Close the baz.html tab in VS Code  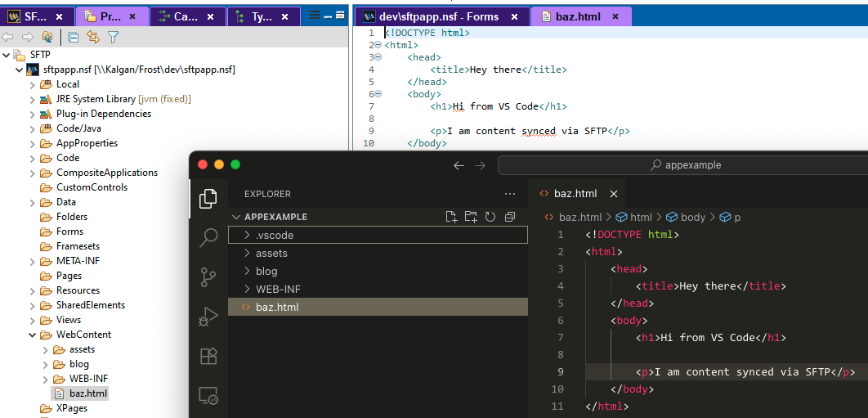coord(614,194)
